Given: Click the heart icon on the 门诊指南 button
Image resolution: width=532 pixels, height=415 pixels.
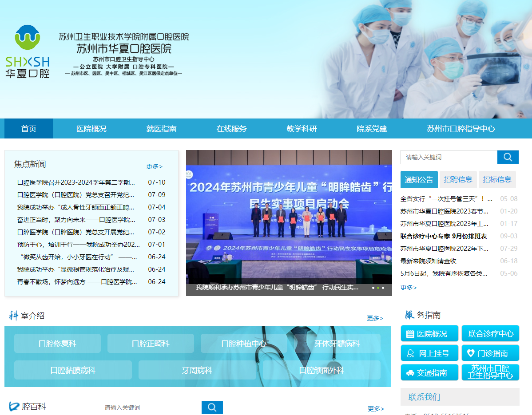Looking at the screenshot, I should click(x=471, y=353).
